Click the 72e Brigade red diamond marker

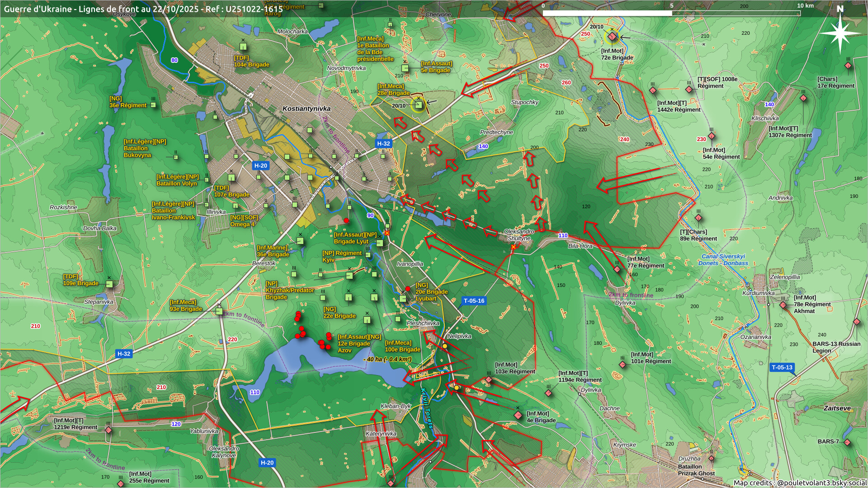[612, 37]
